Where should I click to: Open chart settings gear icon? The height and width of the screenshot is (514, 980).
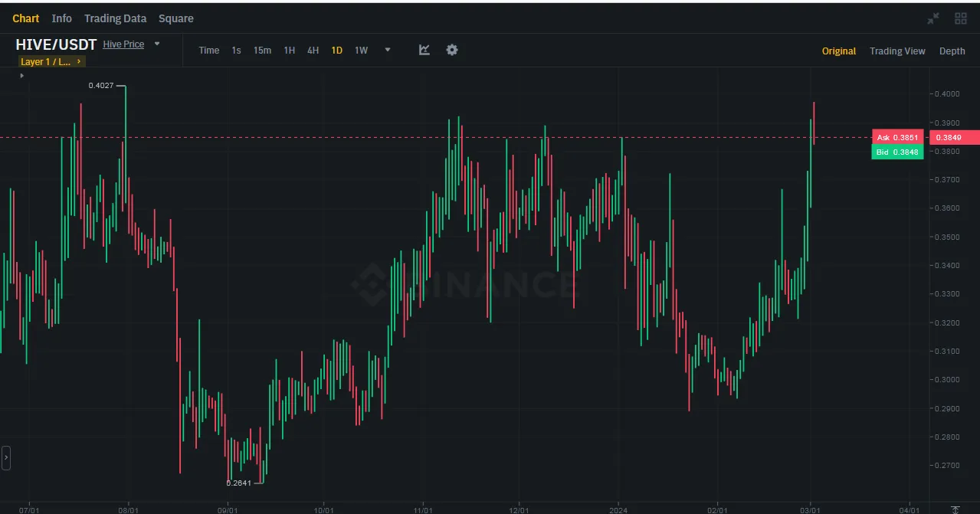tap(452, 50)
